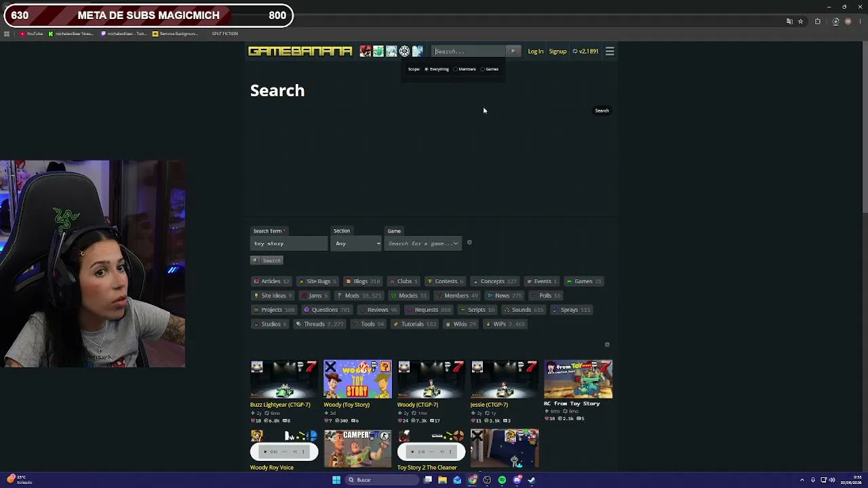The width and height of the screenshot is (868, 488).
Task: Bookmark this page with the star icon
Action: 800,22
